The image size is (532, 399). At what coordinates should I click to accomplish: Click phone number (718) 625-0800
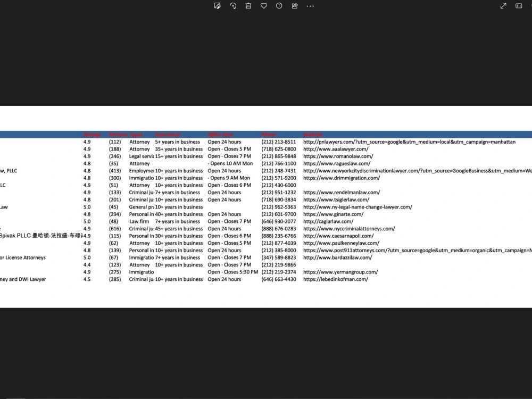point(279,149)
